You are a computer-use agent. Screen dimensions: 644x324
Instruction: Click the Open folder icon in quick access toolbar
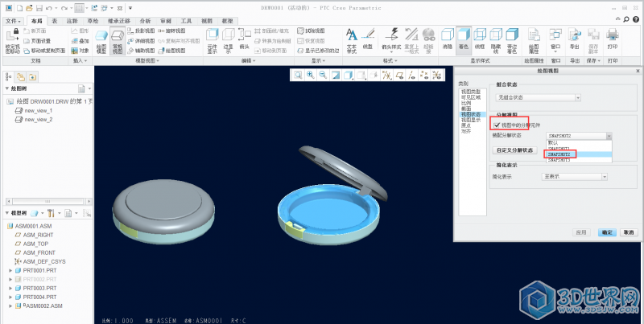click(x=29, y=8)
